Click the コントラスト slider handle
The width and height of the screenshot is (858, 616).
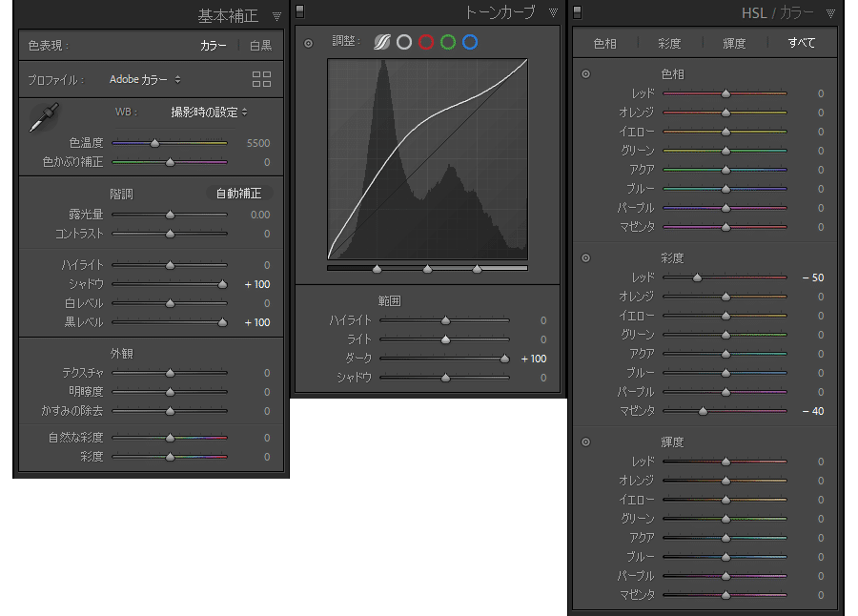tap(171, 235)
